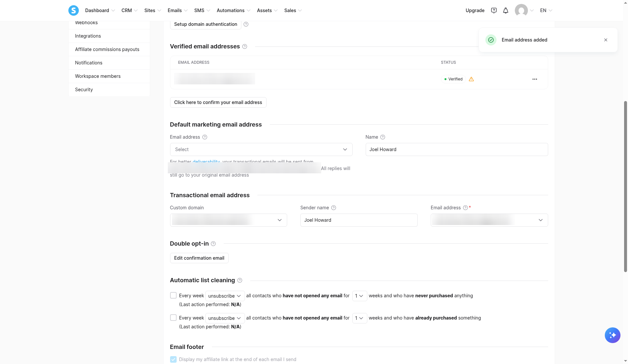Open transactional Email address dropdown
Image resolution: width=628 pixels, height=364 pixels.
(x=489, y=220)
